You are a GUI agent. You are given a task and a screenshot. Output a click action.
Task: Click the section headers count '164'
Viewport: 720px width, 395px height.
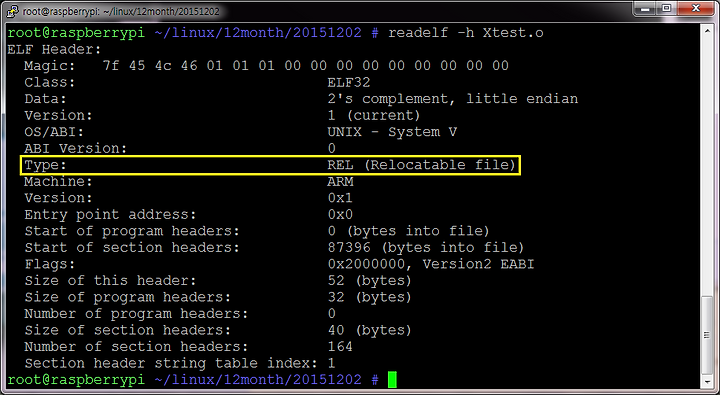pyautogui.click(x=340, y=347)
